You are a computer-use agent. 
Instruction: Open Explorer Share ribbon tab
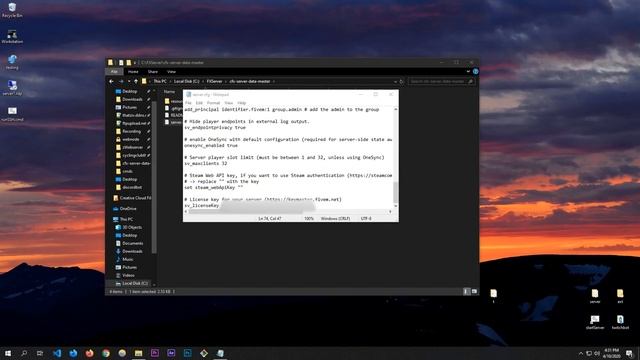[x=153, y=72]
